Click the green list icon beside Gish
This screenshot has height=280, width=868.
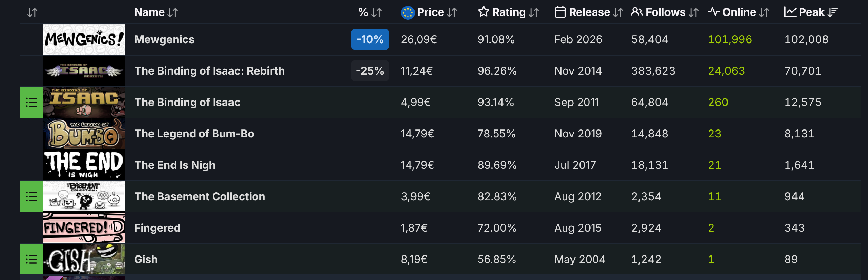click(x=31, y=259)
